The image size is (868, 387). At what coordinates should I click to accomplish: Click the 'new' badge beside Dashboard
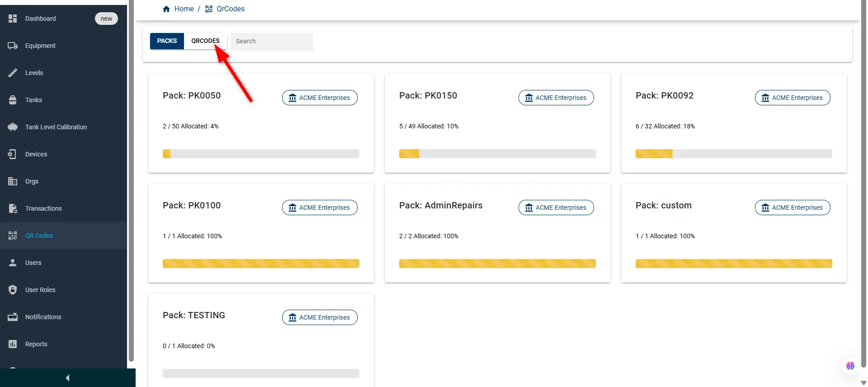pyautogui.click(x=106, y=19)
